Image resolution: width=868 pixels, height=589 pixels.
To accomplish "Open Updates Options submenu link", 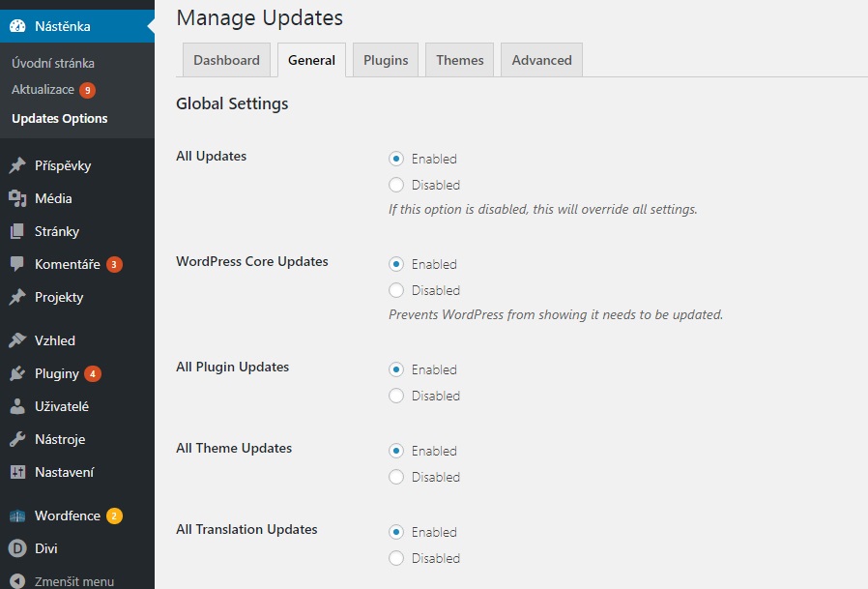I will [x=60, y=119].
